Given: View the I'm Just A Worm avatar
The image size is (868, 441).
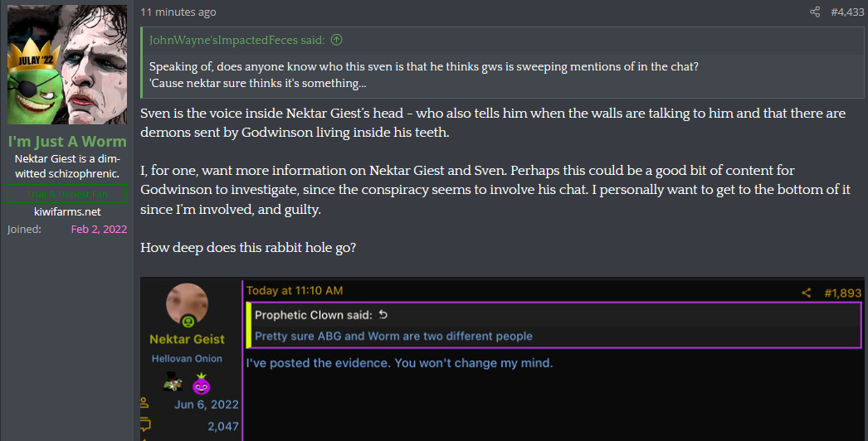Looking at the screenshot, I should point(67,65).
